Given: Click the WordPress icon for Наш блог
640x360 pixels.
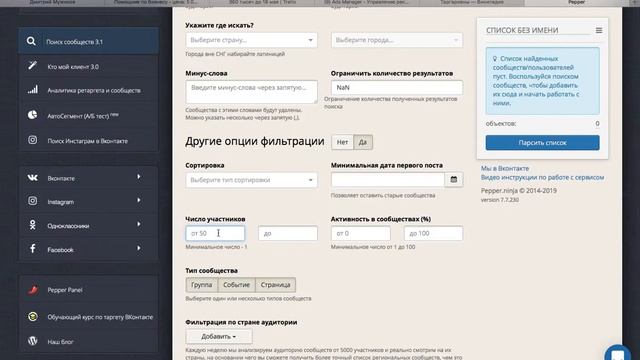Looking at the screenshot, I should coord(33,341).
